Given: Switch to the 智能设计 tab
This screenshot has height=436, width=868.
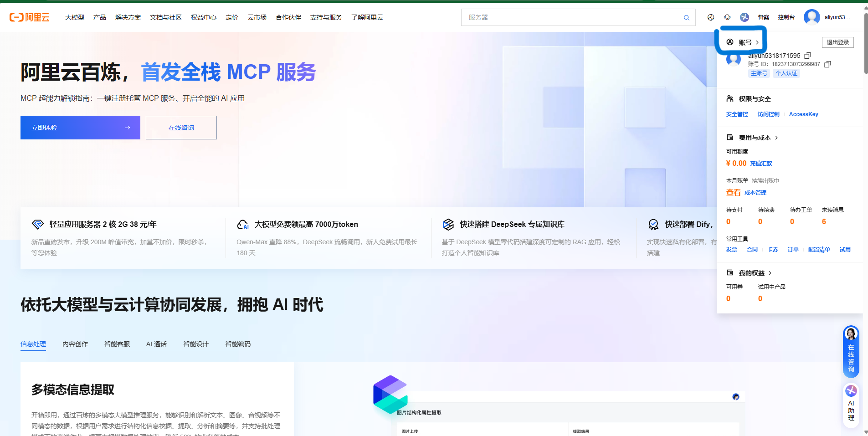Looking at the screenshot, I should tap(196, 344).
